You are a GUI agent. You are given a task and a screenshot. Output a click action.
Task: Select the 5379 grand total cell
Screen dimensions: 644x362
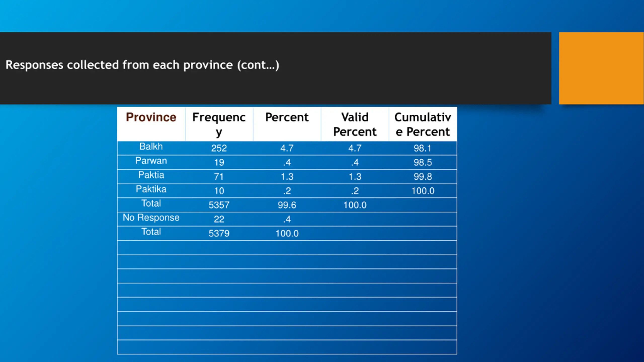(x=219, y=233)
